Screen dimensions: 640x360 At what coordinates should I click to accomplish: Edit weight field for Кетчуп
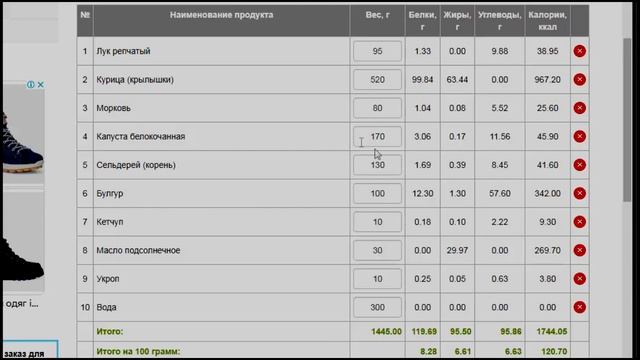377,222
